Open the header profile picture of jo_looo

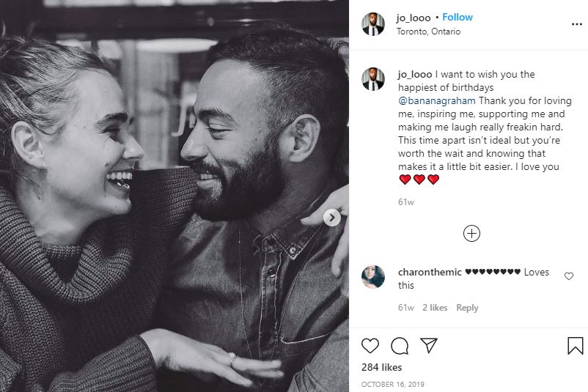click(x=373, y=24)
